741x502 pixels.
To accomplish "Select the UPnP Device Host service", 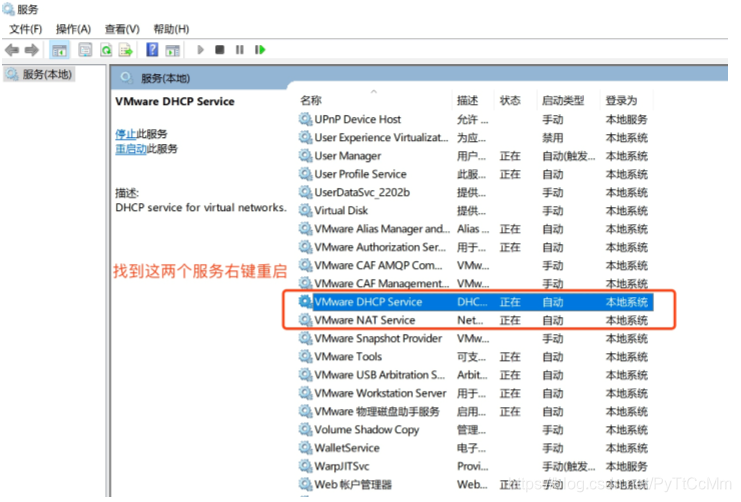I will click(475, 119).
